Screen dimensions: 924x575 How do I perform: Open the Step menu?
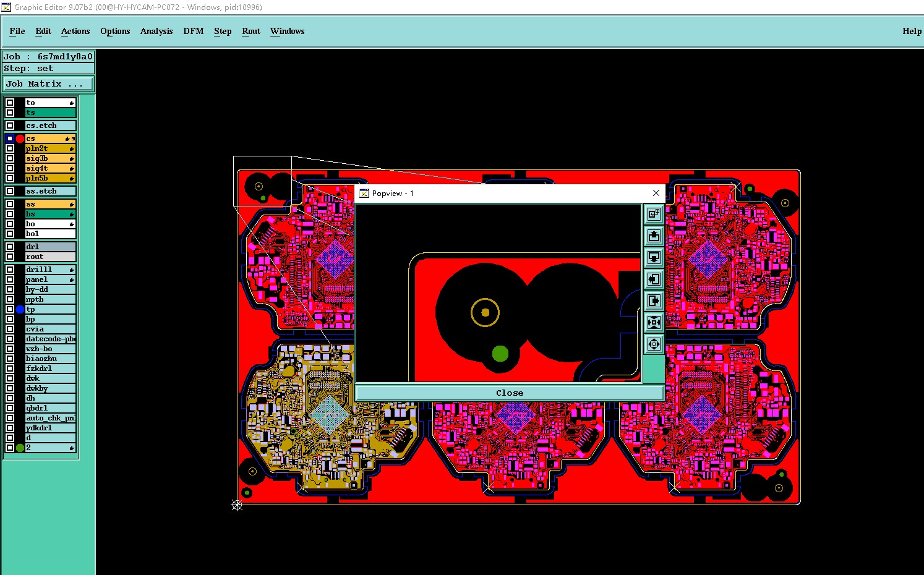[x=223, y=31]
